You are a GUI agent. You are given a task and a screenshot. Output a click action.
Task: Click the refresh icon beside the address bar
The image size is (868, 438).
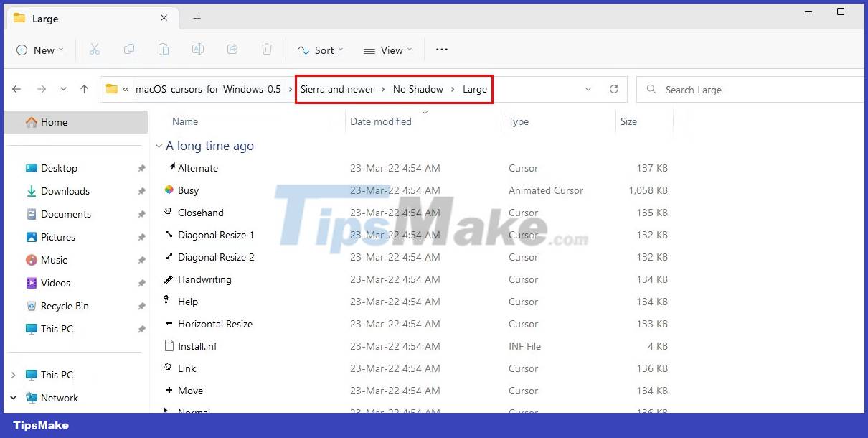[x=614, y=89]
